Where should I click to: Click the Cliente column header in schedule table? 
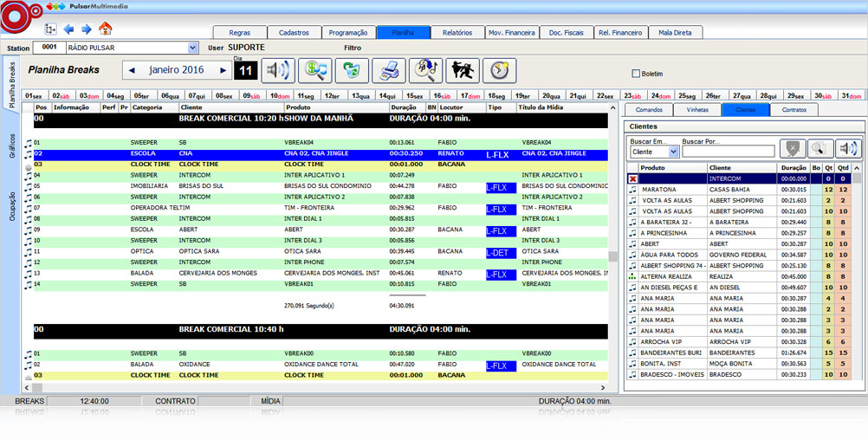231,107
